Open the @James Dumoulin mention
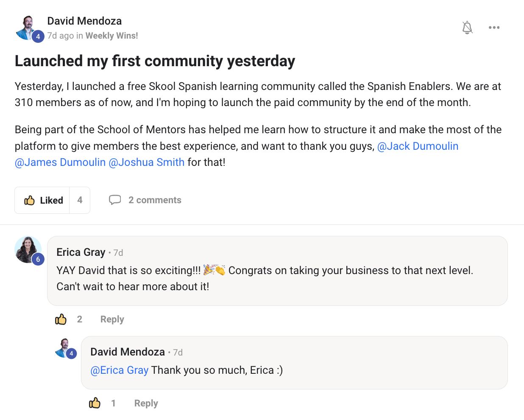The image size is (524, 420). [x=60, y=162]
